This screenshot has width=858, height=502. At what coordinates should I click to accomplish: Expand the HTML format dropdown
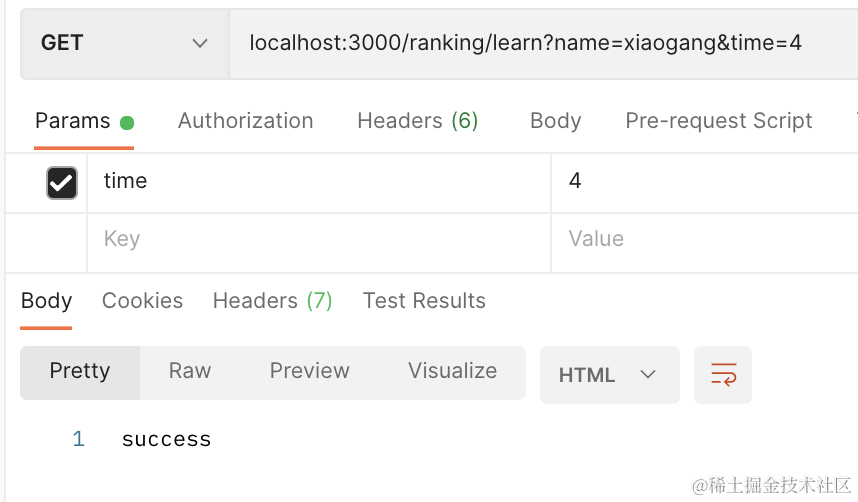coord(609,375)
